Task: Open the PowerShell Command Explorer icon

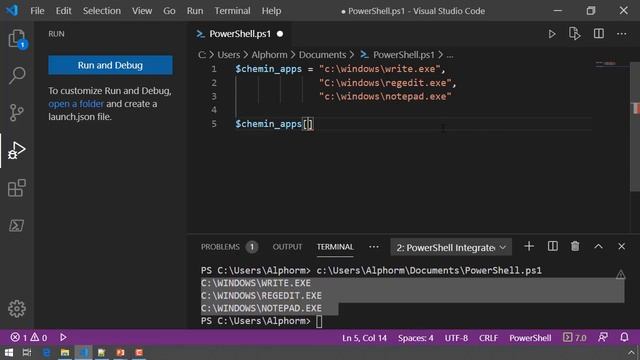Action: (x=16, y=225)
